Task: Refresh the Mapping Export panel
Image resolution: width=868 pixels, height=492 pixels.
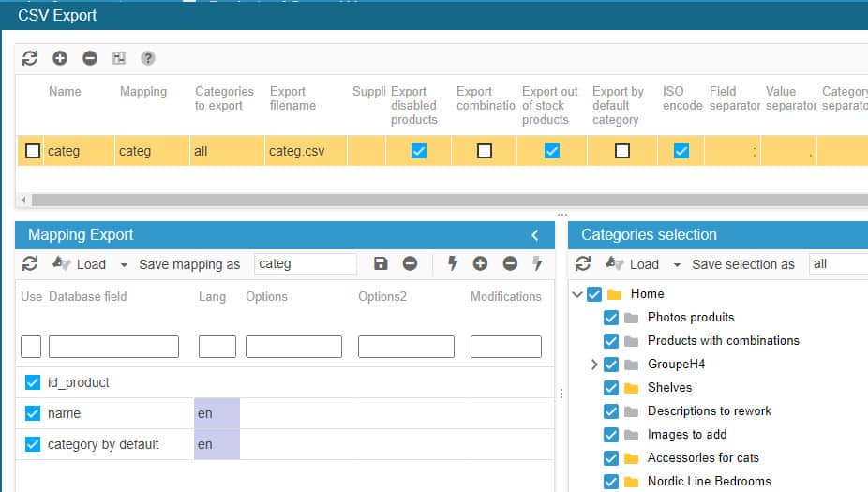Action: [x=30, y=264]
